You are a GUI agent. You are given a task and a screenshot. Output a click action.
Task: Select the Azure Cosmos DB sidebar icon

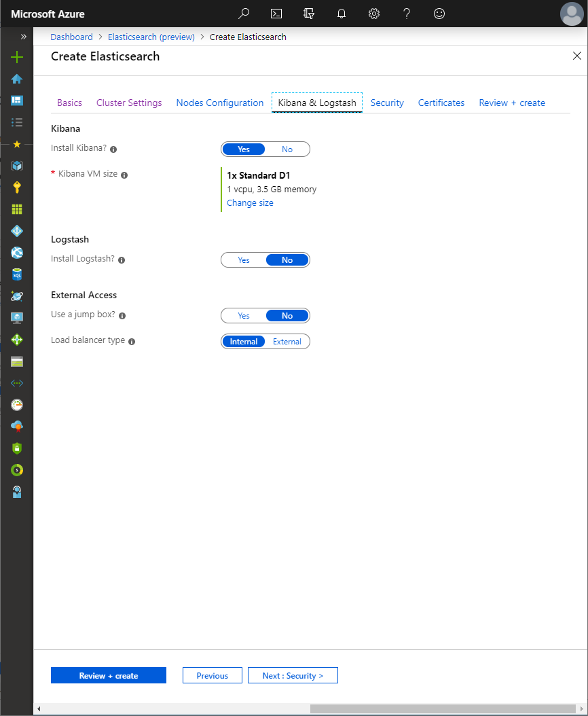[16, 296]
